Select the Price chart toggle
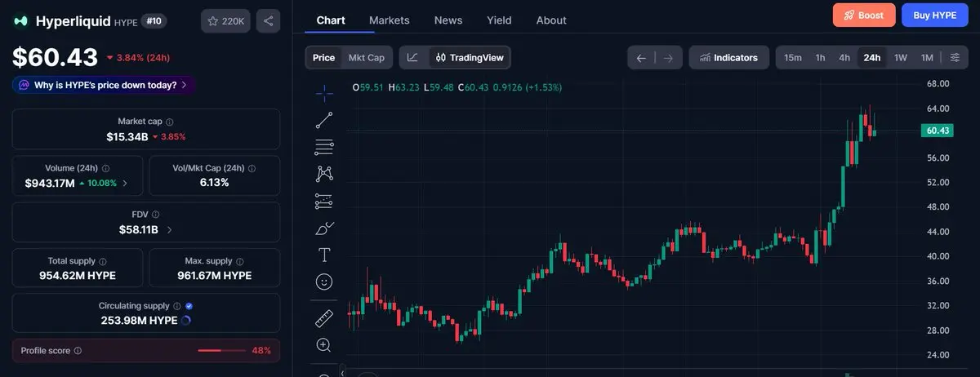The height and width of the screenshot is (377, 980). point(323,58)
